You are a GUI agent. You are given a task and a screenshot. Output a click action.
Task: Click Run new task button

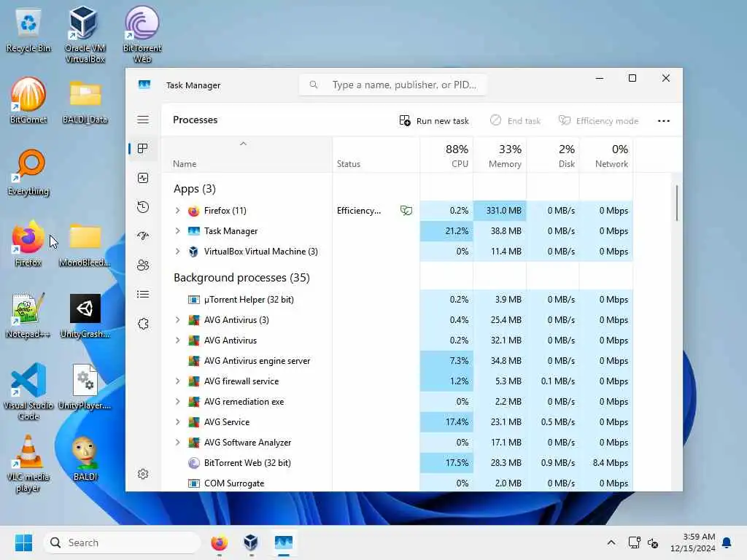[433, 120]
